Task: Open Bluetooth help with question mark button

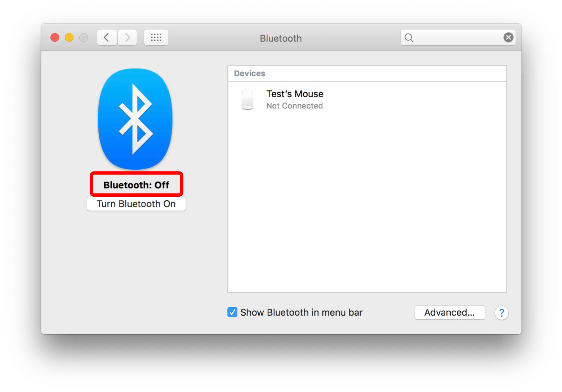Action: coord(501,313)
